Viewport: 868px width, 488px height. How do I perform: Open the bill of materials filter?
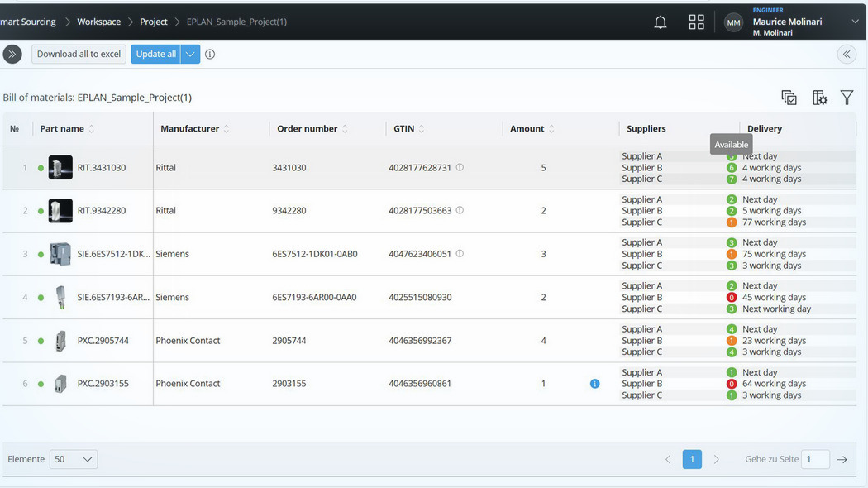pyautogui.click(x=847, y=98)
